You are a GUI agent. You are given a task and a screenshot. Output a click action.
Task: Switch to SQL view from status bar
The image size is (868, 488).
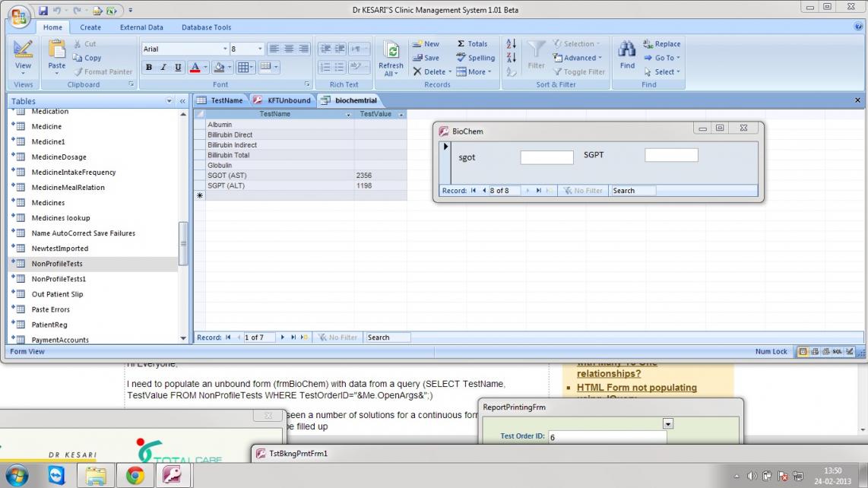coord(837,352)
